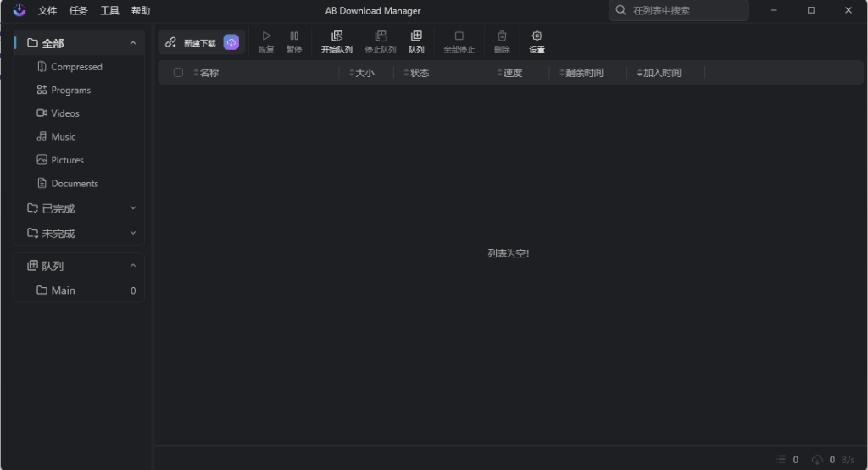Expand the 未完成 category chevron
This screenshot has width=868, height=470.
point(133,233)
